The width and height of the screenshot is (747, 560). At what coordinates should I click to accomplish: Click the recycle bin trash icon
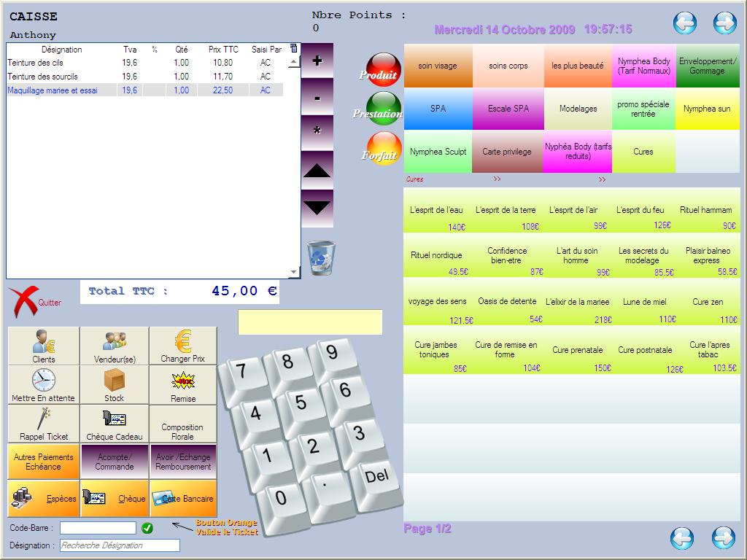click(x=321, y=257)
